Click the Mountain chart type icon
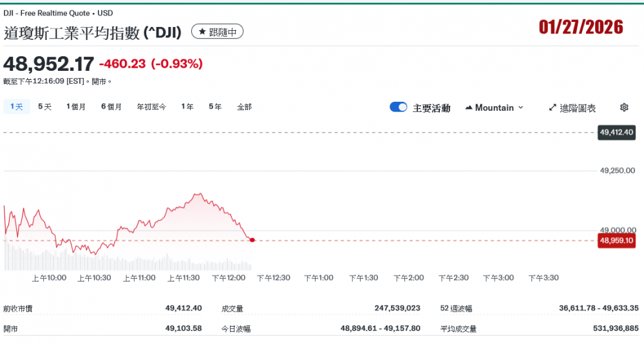This screenshot has height=344, width=644. point(468,108)
